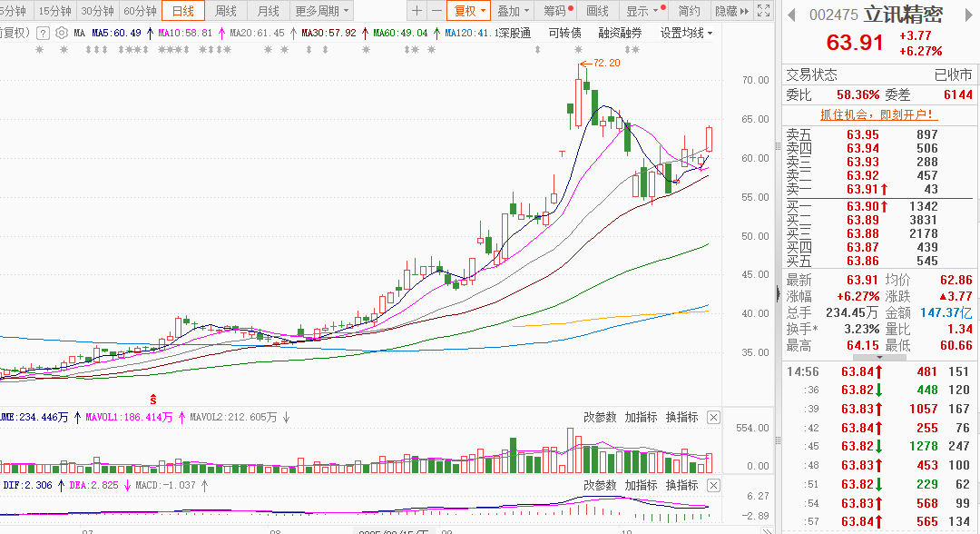Open the help question mark next to 前复权

pos(43,33)
